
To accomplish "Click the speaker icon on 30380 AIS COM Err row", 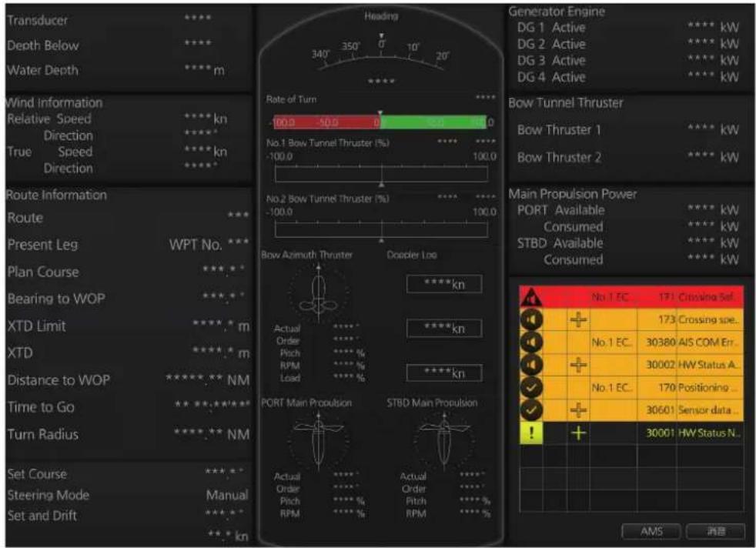I will click(x=531, y=342).
